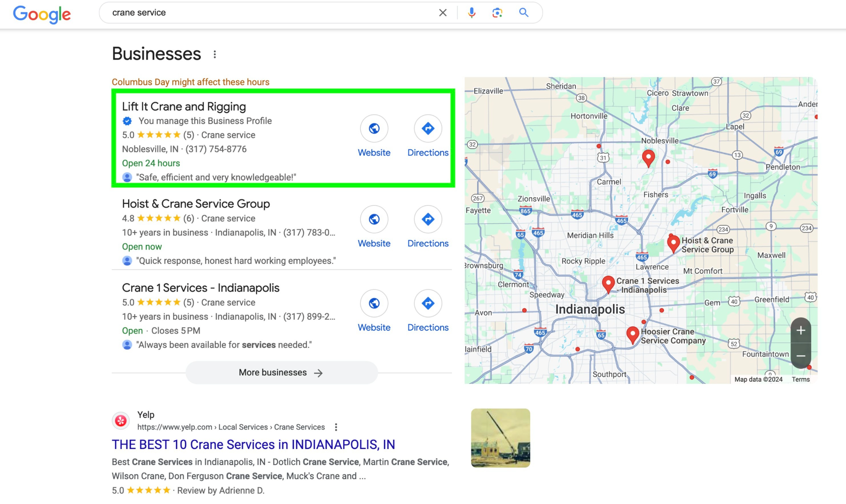This screenshot has height=504, width=846.
Task: Get directions to Crane 1 Services
Action: point(428,303)
